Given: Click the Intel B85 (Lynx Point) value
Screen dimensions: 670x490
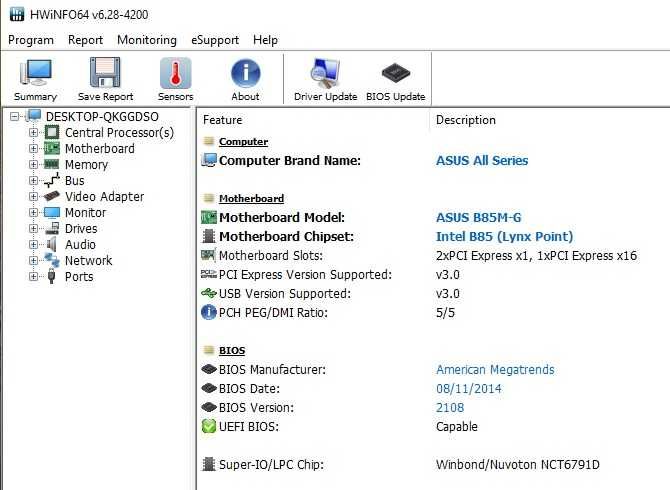Looking at the screenshot, I should coord(504,236).
